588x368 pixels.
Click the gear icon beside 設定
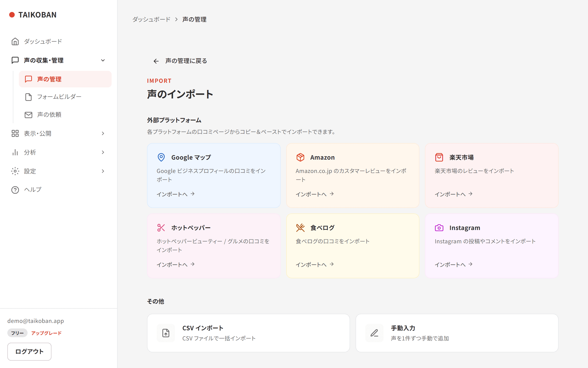[x=15, y=171]
